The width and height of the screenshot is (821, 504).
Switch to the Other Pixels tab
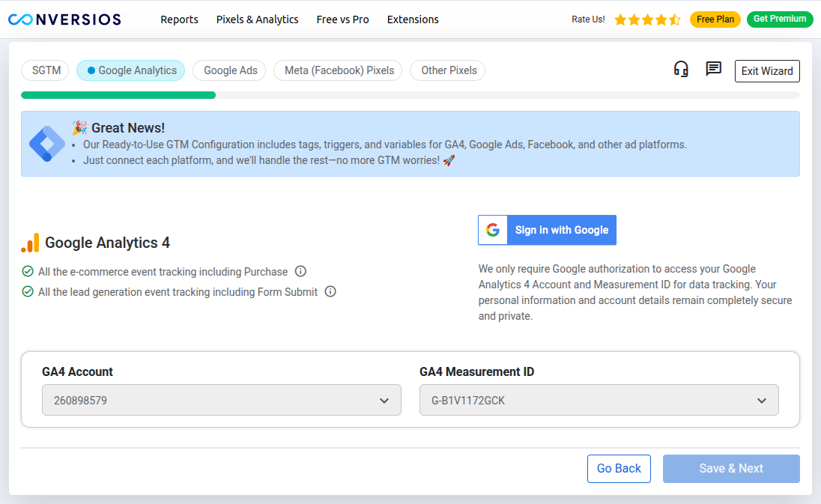tap(448, 70)
